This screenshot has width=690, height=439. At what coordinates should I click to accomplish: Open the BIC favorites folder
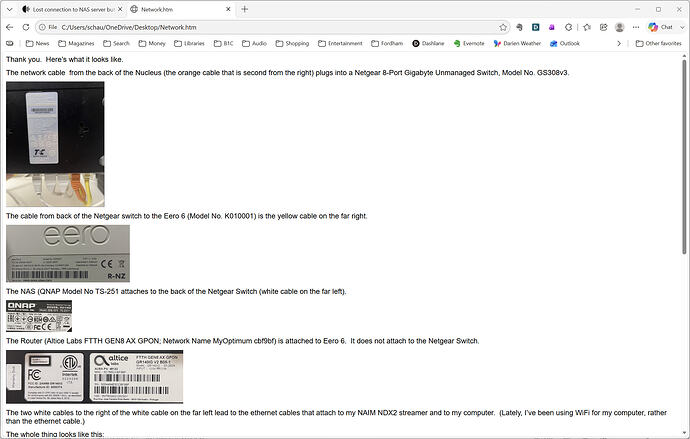tap(224, 44)
